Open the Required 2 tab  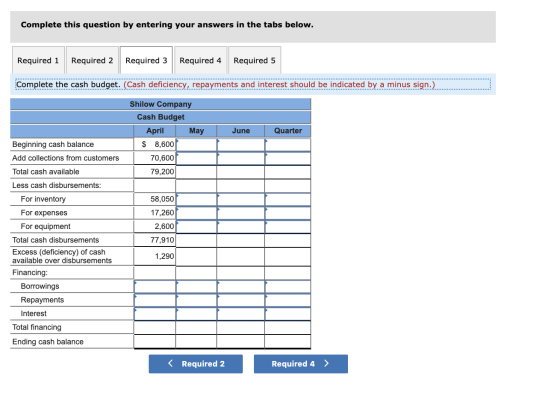click(x=92, y=60)
